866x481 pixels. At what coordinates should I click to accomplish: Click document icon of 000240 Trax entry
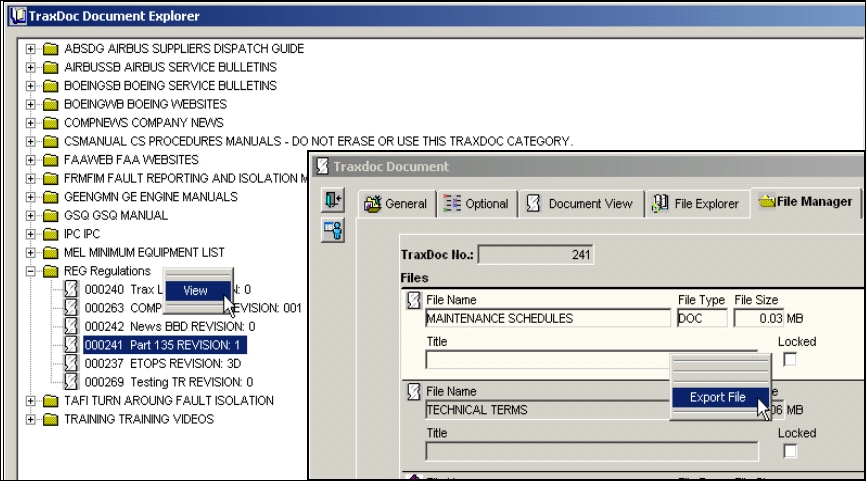[x=71, y=289]
